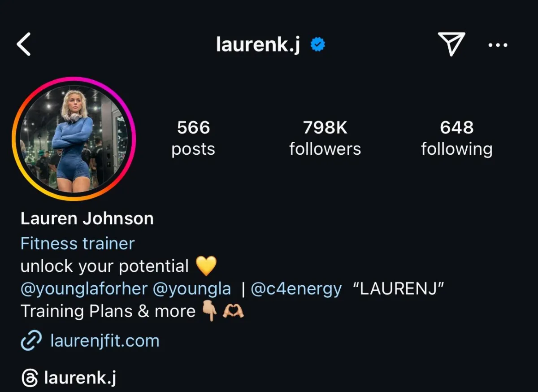Tap the blue verified badge

tap(318, 44)
